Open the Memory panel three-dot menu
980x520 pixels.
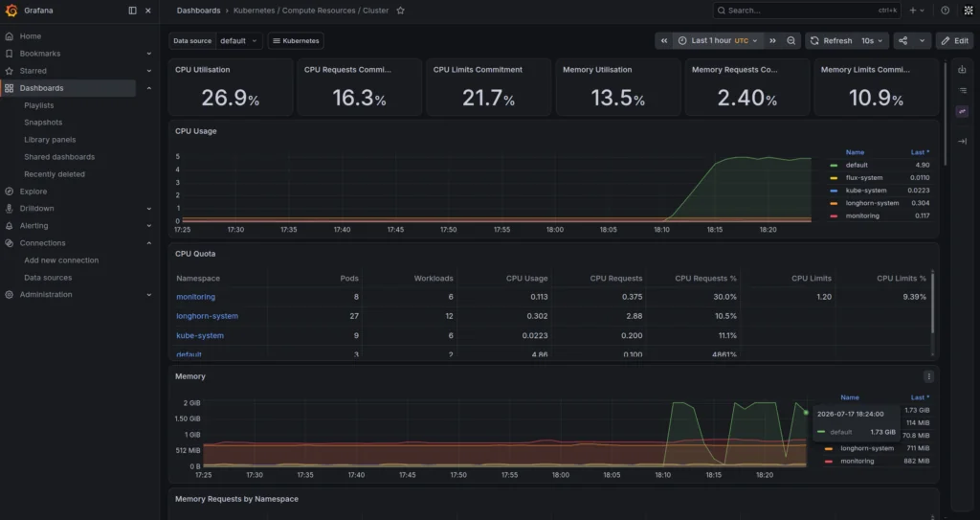coord(928,376)
